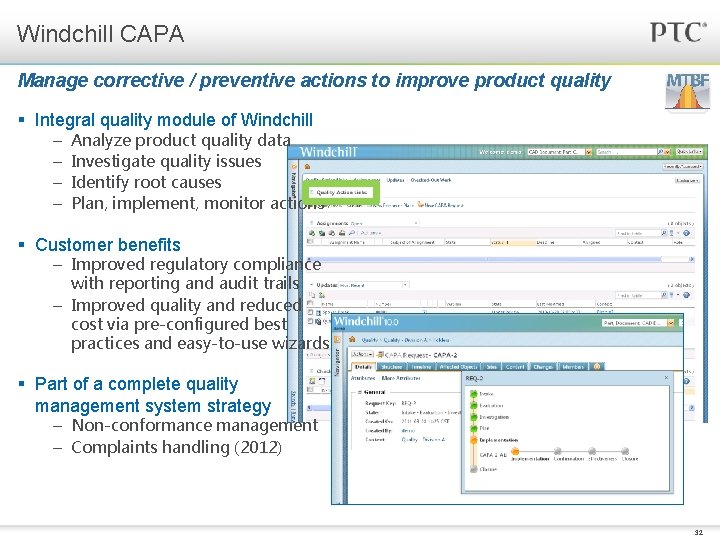
Task: Click first icon in Assignments table toolbar
Action: 312,233
